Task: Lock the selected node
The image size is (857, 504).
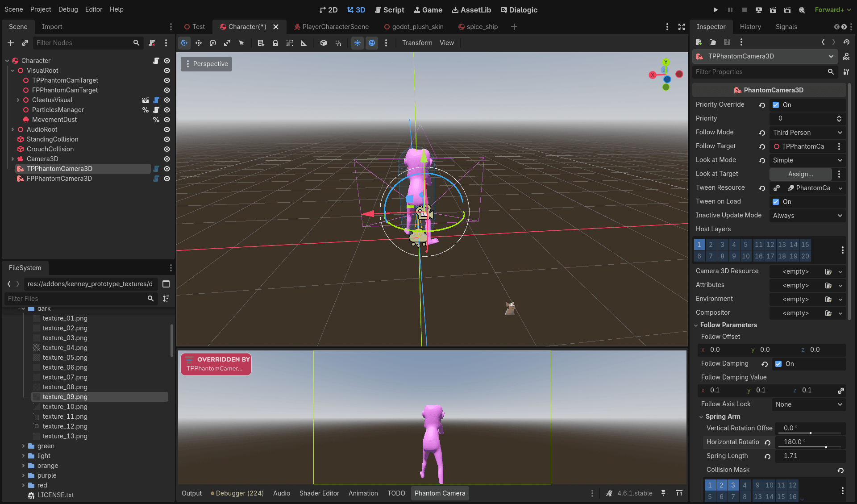Action: 275,43
